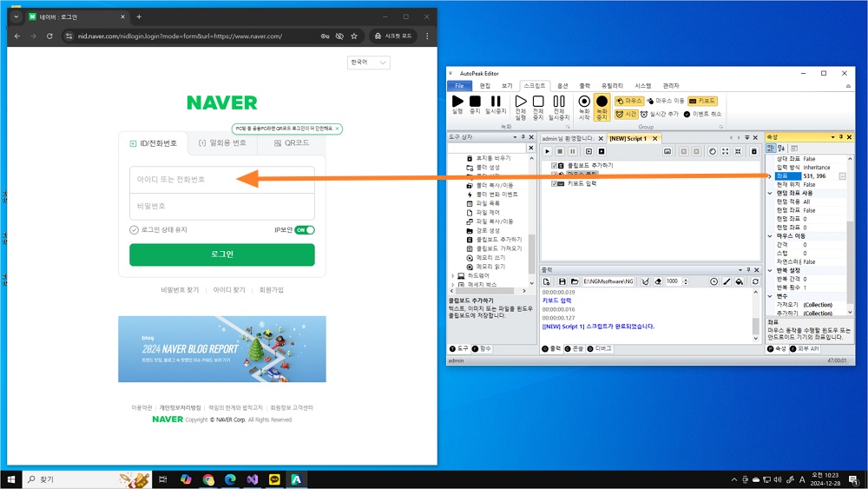Click alphabetical sort icon in properties panel
This screenshot has height=489, width=868.
coord(781,148)
